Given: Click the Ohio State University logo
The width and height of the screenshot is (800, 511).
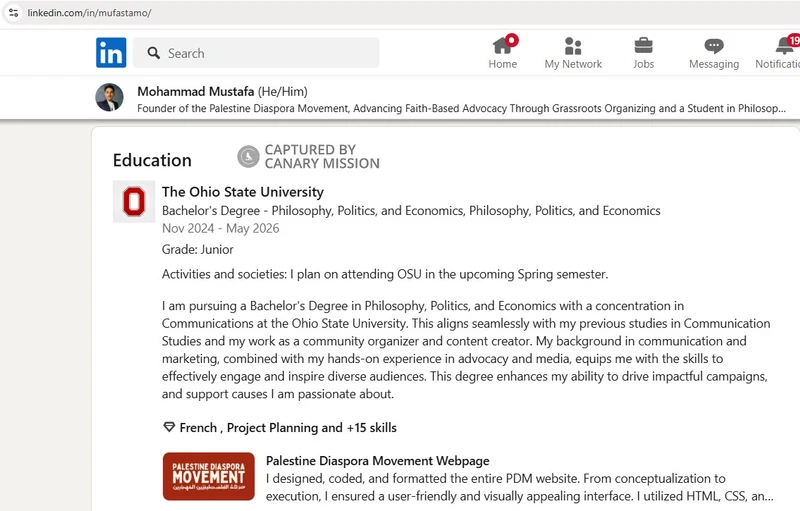Looking at the screenshot, I should click(134, 201).
